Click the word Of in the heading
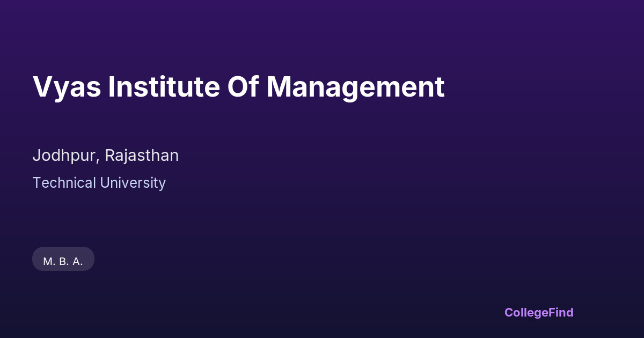Screen dimensions: 644x338 (x=243, y=87)
